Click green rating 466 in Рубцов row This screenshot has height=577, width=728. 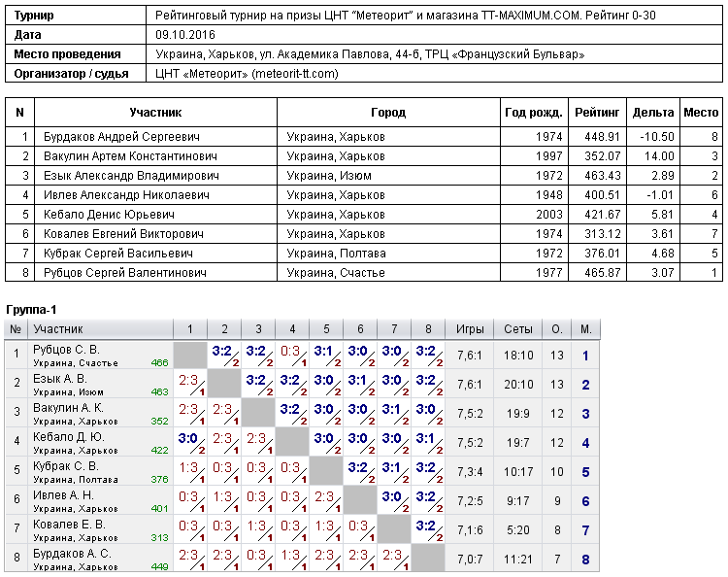(x=159, y=363)
